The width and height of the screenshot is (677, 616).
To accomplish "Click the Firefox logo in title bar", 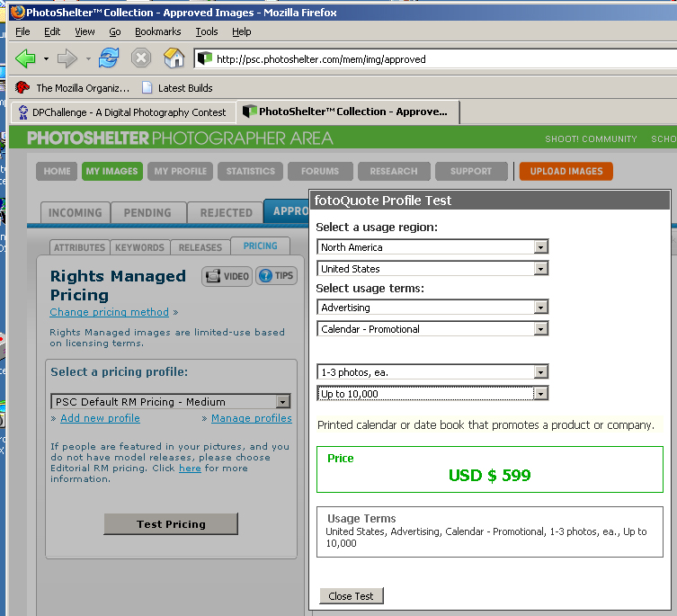I will (x=18, y=12).
